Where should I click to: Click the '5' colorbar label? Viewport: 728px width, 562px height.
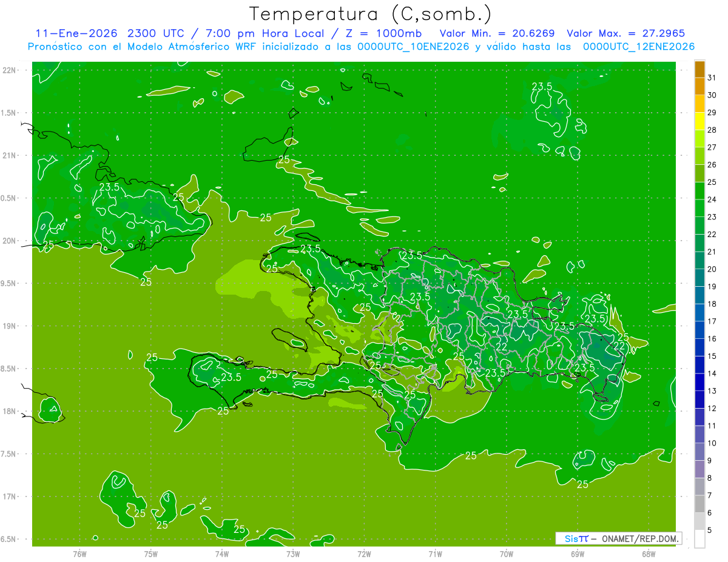point(710,530)
